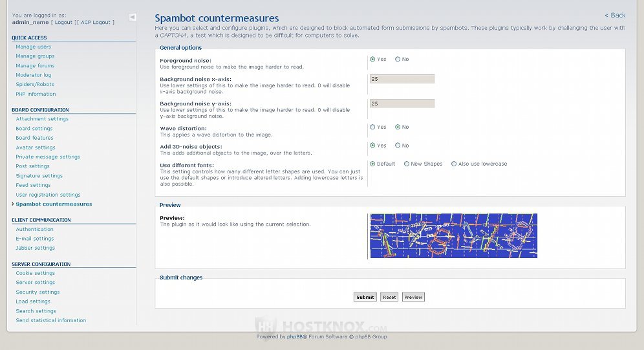Enable Yes for Wave distortion
The image size is (644, 350).
pos(372,127)
